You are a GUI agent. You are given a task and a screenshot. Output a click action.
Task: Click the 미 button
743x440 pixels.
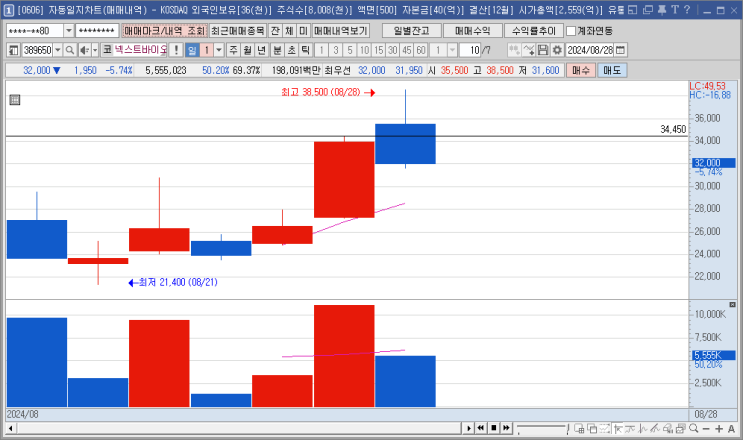(x=303, y=31)
